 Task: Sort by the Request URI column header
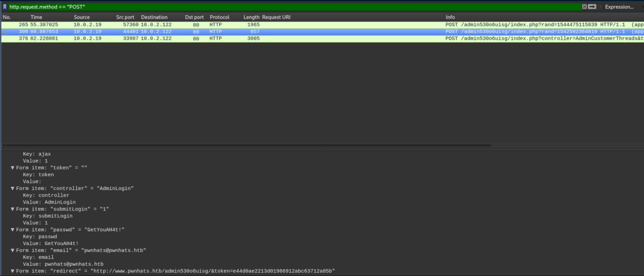276,17
